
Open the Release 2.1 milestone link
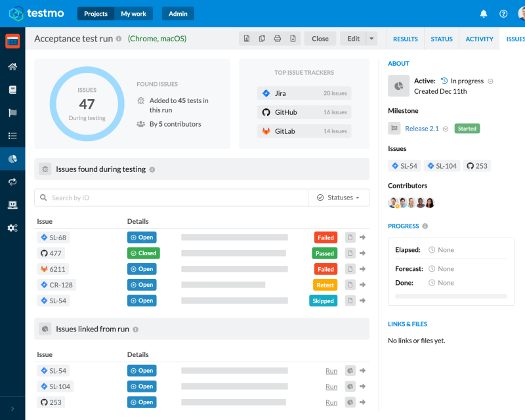pos(421,129)
